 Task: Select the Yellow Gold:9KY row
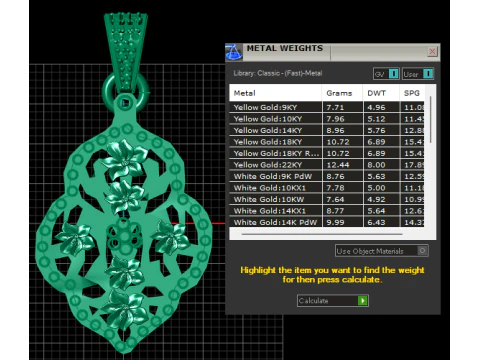(327, 107)
